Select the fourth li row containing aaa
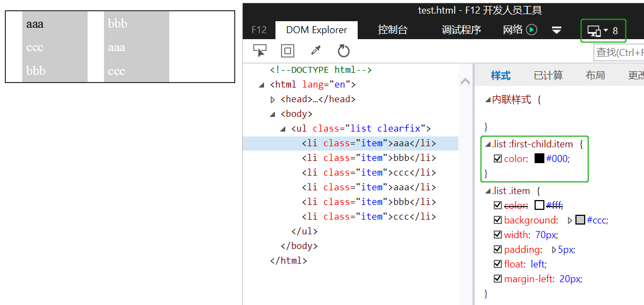Image resolution: width=644 pixels, height=305 pixels. (369, 188)
